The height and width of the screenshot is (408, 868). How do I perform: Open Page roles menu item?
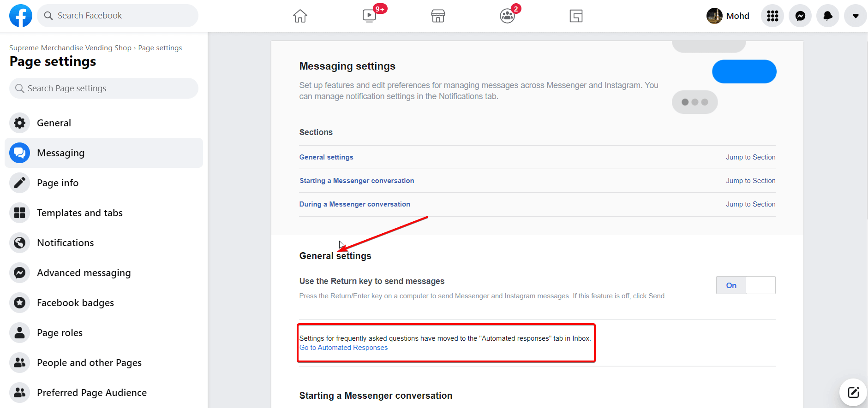pos(104,333)
